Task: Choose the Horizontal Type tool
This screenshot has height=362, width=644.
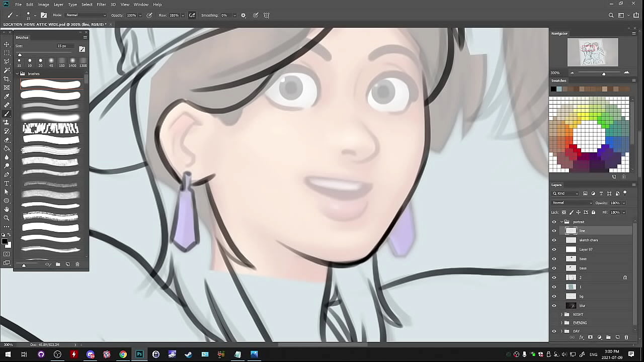Action: pyautogui.click(x=7, y=183)
